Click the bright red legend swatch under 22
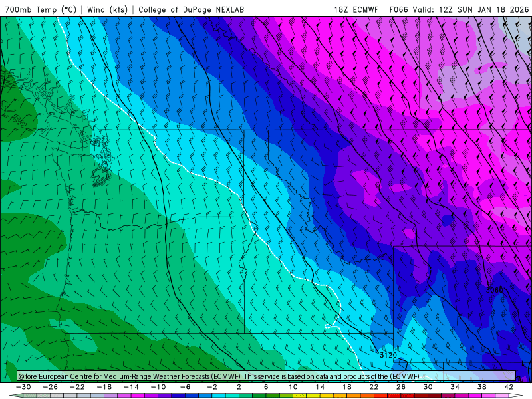The width and height of the screenshot is (532, 399). pyautogui.click(x=380, y=396)
